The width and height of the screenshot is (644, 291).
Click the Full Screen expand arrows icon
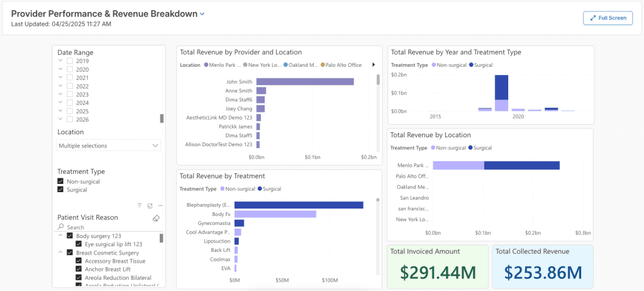point(592,18)
